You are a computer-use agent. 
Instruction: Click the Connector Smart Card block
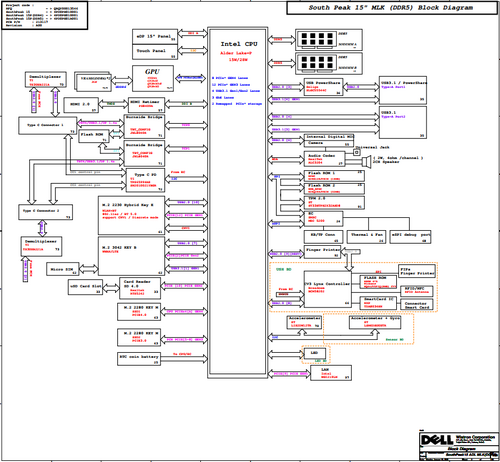point(417,305)
